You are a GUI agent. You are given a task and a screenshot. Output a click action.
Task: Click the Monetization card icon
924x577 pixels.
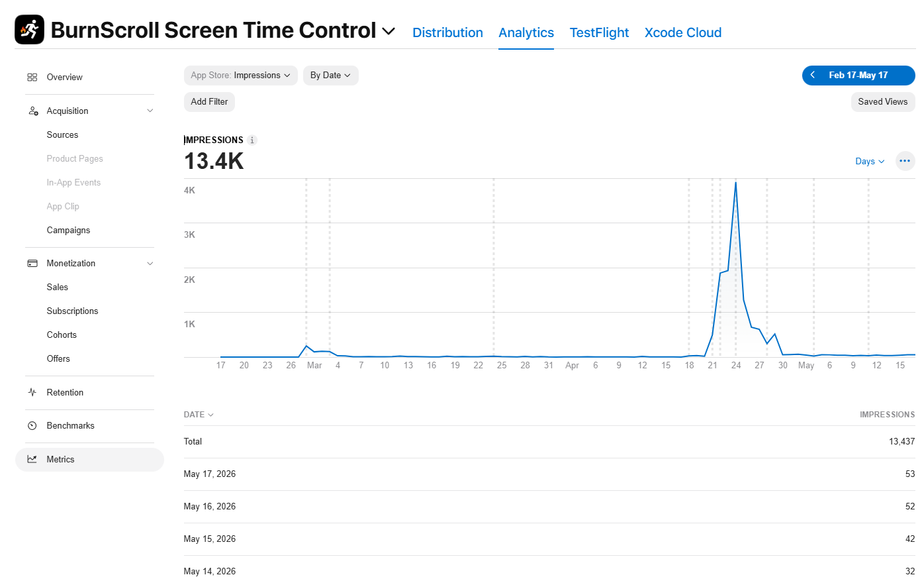point(32,263)
